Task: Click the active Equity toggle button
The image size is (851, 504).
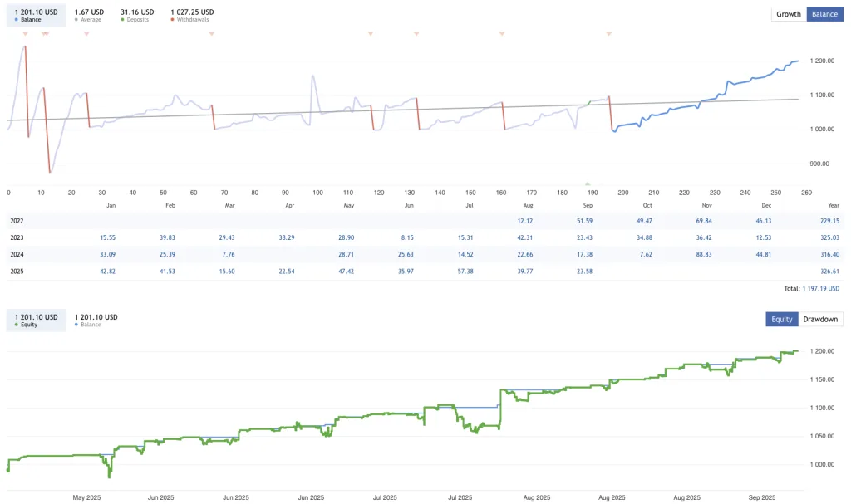Action: tap(781, 319)
